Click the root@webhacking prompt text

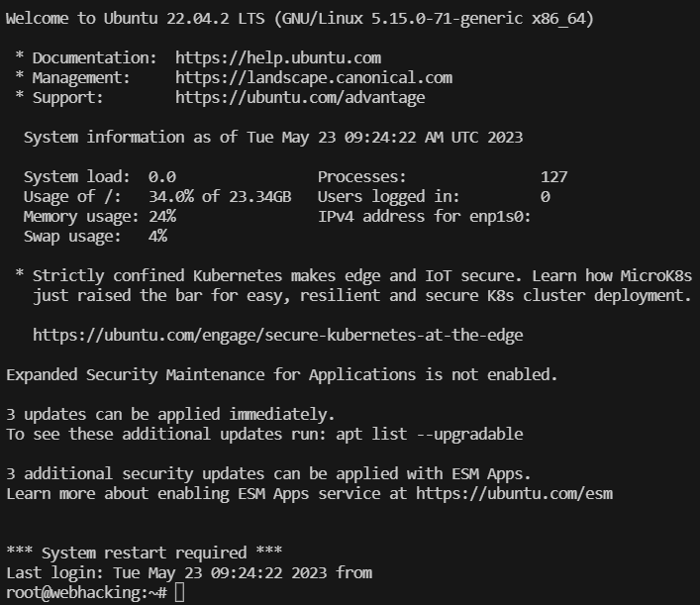tap(86, 593)
